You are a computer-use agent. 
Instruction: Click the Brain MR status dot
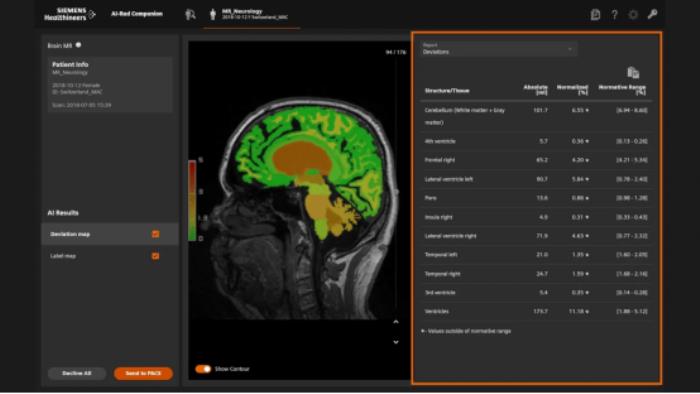click(79, 45)
